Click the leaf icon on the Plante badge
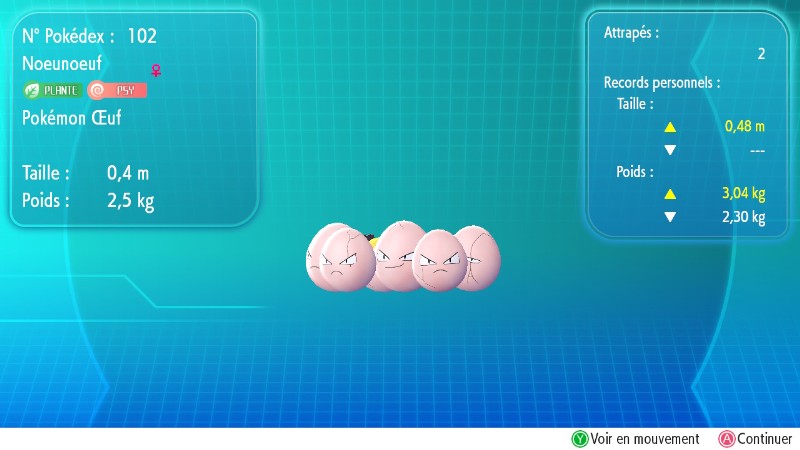Image resolution: width=800 pixels, height=450 pixels. [32, 90]
